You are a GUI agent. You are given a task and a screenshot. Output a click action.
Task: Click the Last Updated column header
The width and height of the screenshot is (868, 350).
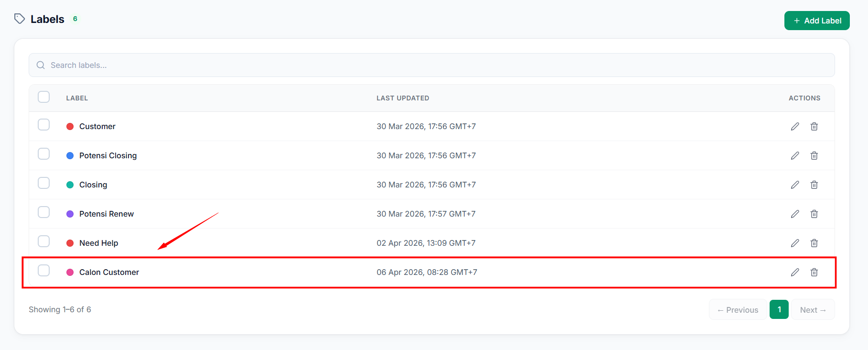[x=403, y=98]
